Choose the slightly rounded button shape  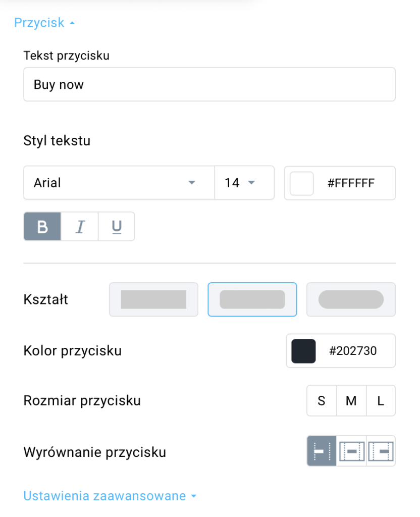click(x=252, y=299)
